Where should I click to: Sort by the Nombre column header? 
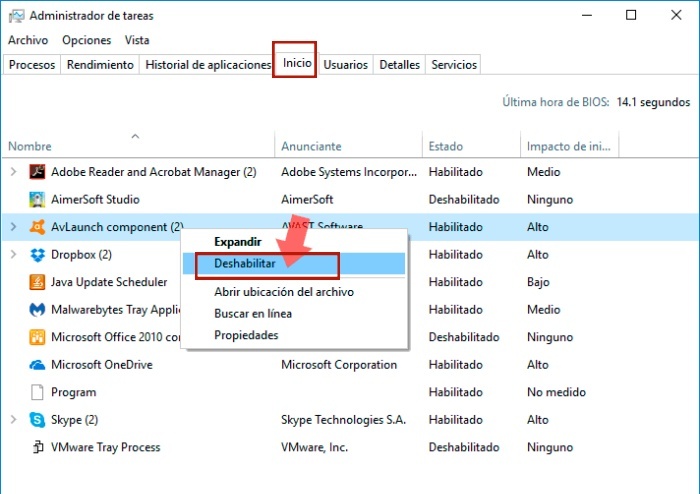click(x=138, y=146)
